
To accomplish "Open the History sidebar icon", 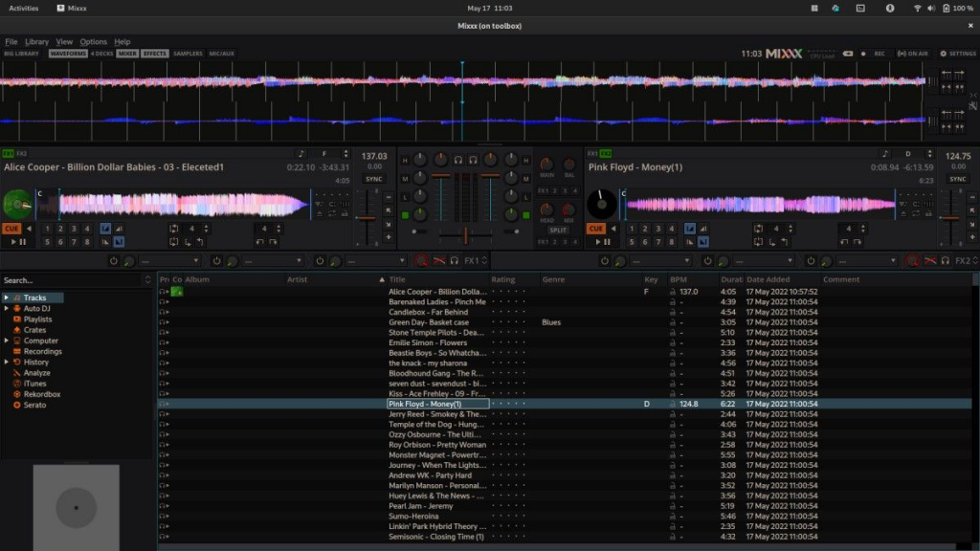I will (x=17, y=362).
